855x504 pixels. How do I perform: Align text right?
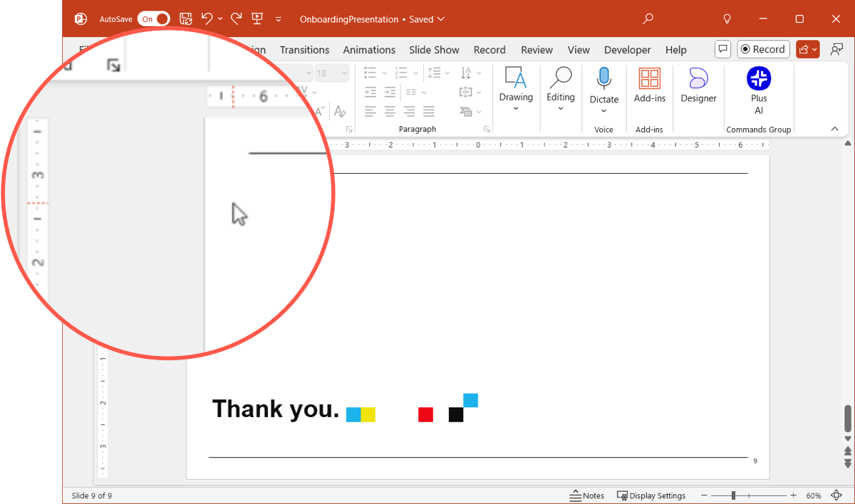click(409, 112)
